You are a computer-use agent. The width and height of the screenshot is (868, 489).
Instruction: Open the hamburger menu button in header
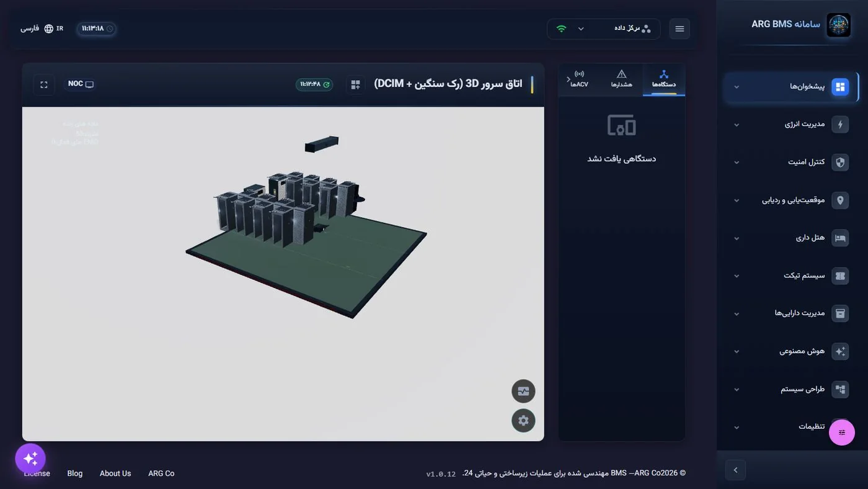click(680, 29)
